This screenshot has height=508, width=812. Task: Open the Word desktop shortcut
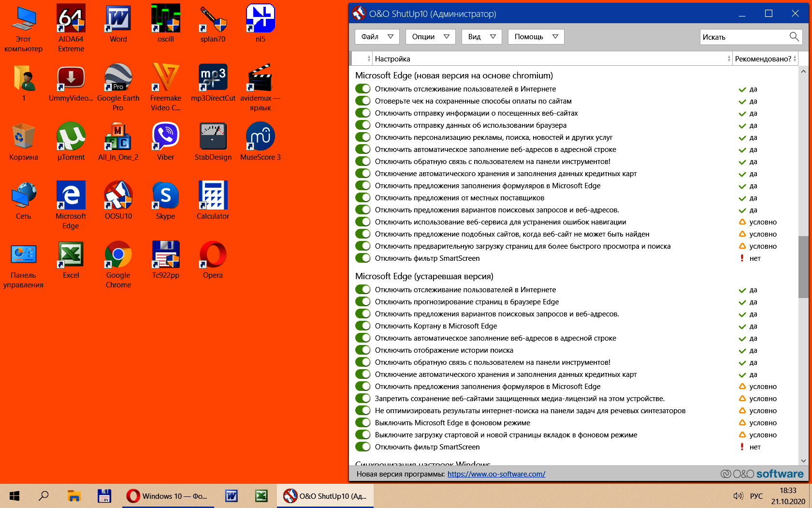[118, 23]
